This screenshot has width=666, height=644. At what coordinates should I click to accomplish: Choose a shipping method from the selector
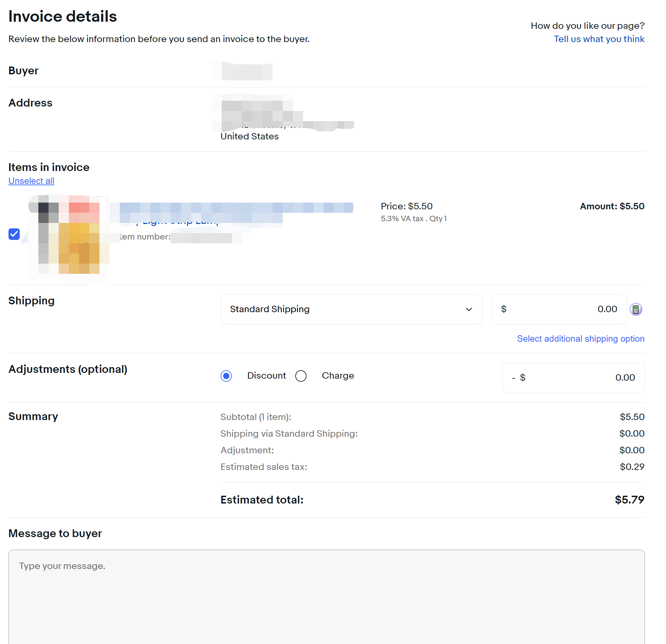(351, 309)
